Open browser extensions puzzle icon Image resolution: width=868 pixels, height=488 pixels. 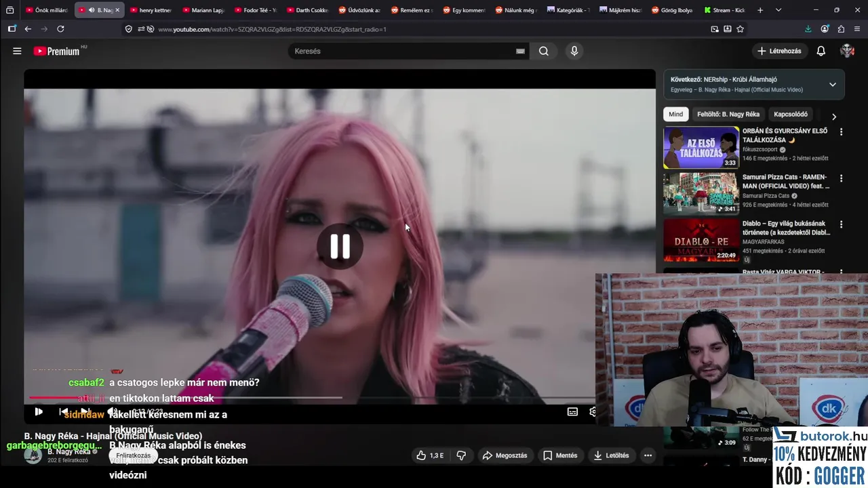[841, 29]
